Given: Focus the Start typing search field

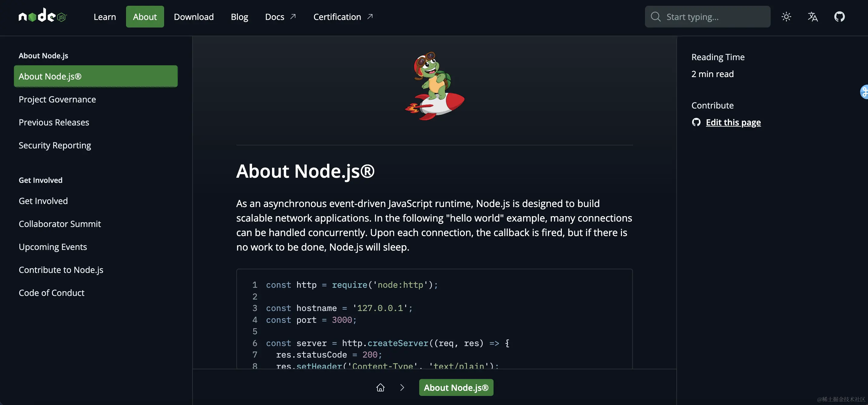Looking at the screenshot, I should [707, 17].
